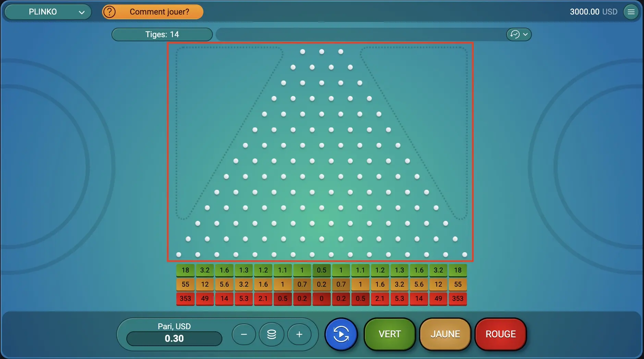Screen dimensions: 644x359
Task: Click the Pari bet amount field 0.30
Action: [x=174, y=338]
